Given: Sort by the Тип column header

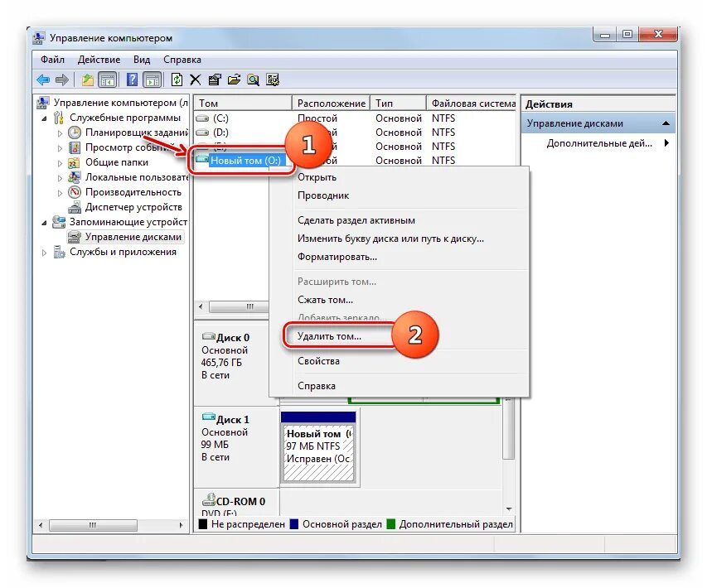Looking at the screenshot, I should pyautogui.click(x=398, y=104).
